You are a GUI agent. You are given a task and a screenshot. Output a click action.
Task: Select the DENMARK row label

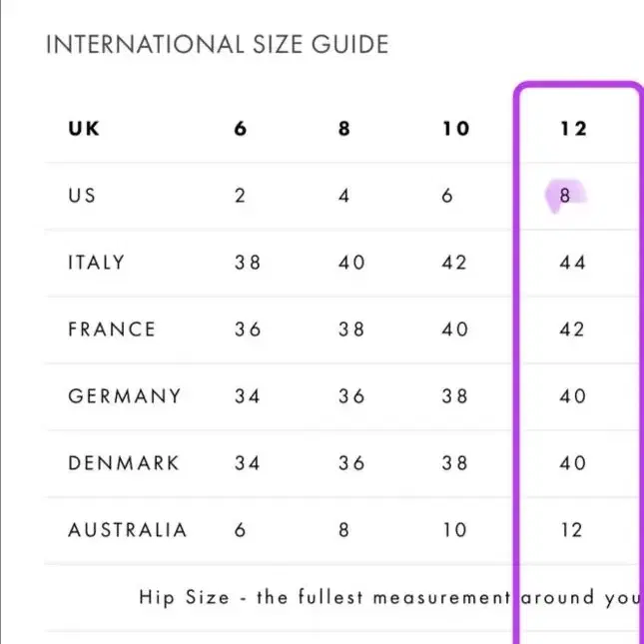124,463
